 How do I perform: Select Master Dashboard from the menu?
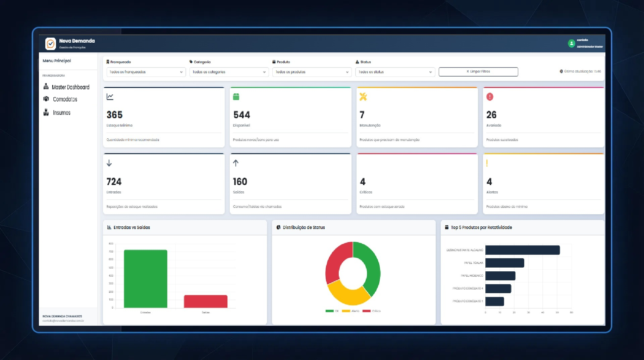(x=70, y=87)
